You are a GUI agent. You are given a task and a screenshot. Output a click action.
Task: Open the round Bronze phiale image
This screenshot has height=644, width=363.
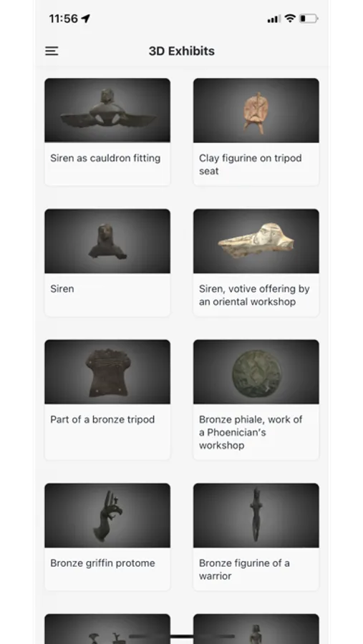pos(256,371)
